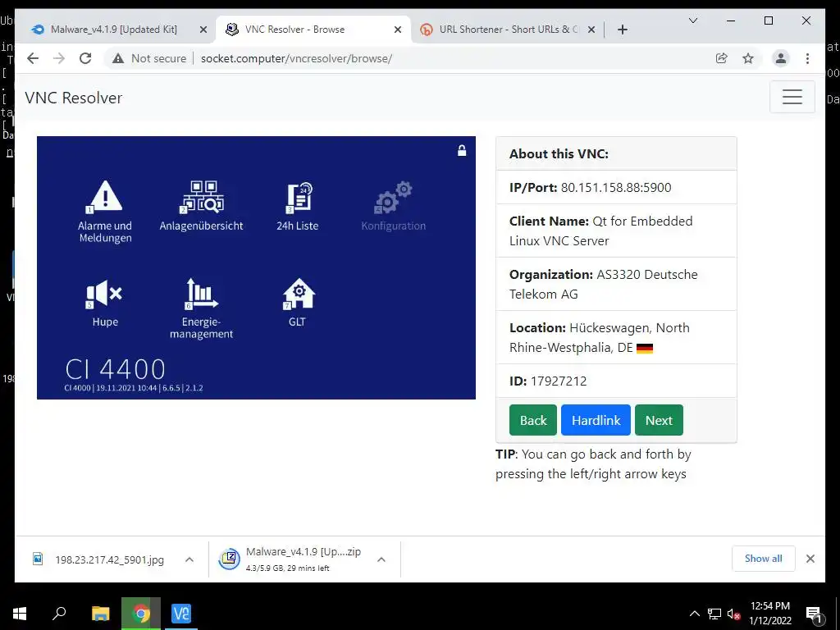This screenshot has width=840, height=630.
Task: Open Windows taskbar search
Action: 59,614
